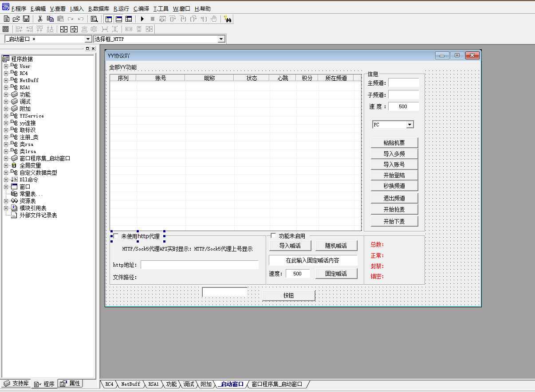Image resolution: width=535 pixels, height=392 pixels.
Task: Open the PC dropdown in form
Action: (x=410, y=125)
